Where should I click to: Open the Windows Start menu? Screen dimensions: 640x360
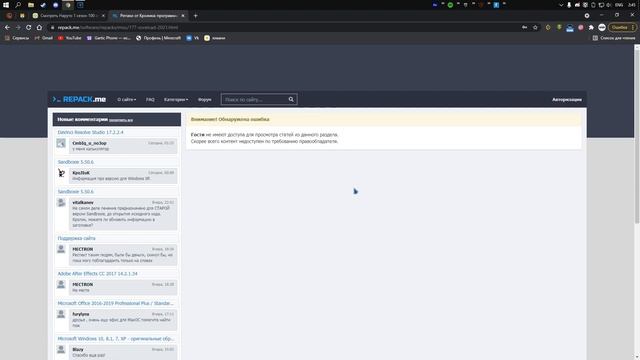(6, 5)
